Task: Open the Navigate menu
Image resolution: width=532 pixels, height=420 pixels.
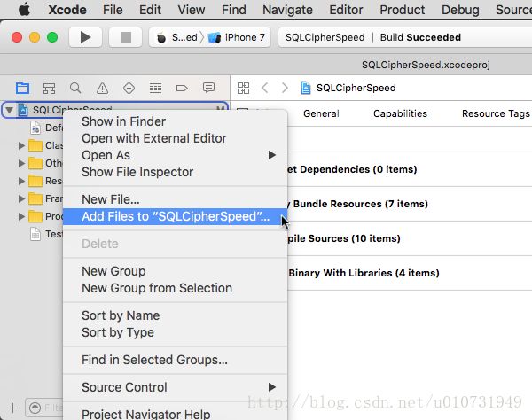Action: coord(287,10)
